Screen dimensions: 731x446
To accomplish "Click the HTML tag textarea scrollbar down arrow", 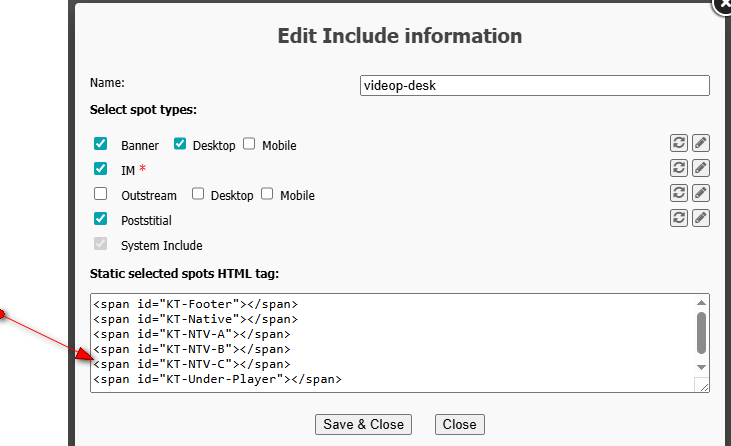I will tap(702, 368).
